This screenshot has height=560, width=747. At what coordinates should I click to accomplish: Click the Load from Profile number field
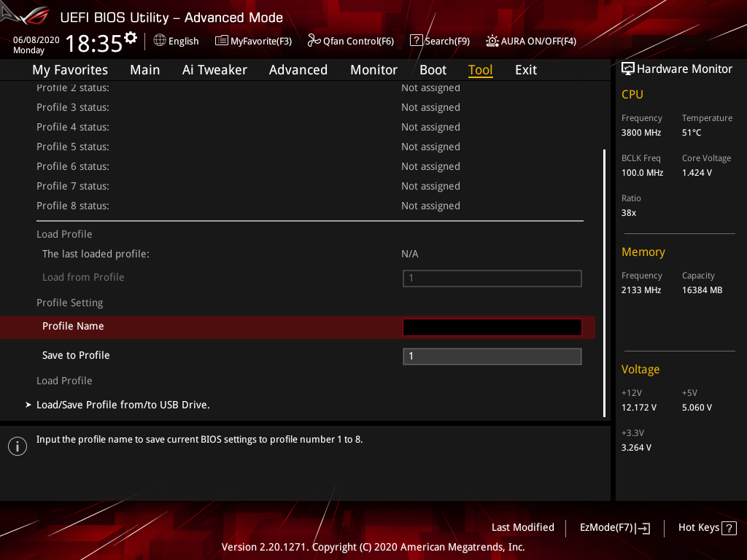pos(492,278)
